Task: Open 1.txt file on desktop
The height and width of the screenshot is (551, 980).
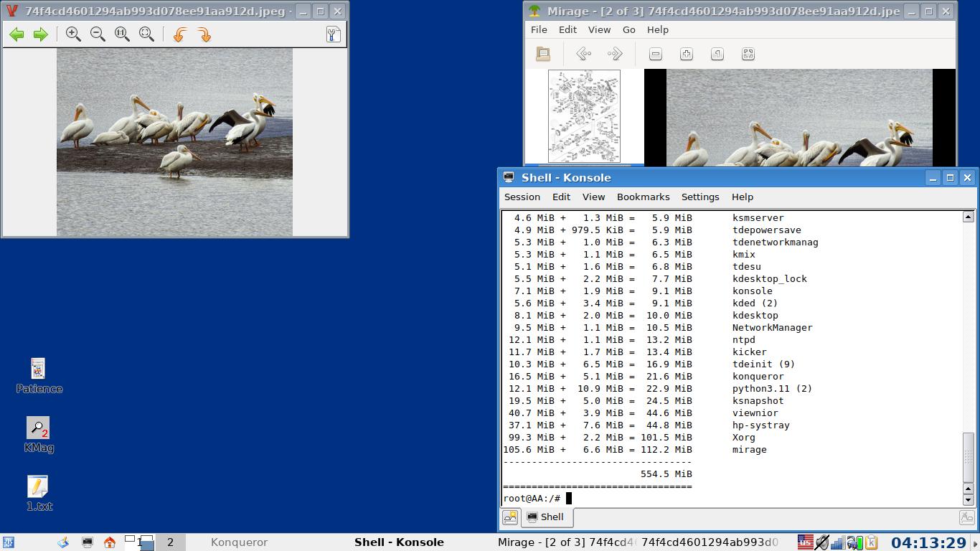Action: tap(39, 494)
